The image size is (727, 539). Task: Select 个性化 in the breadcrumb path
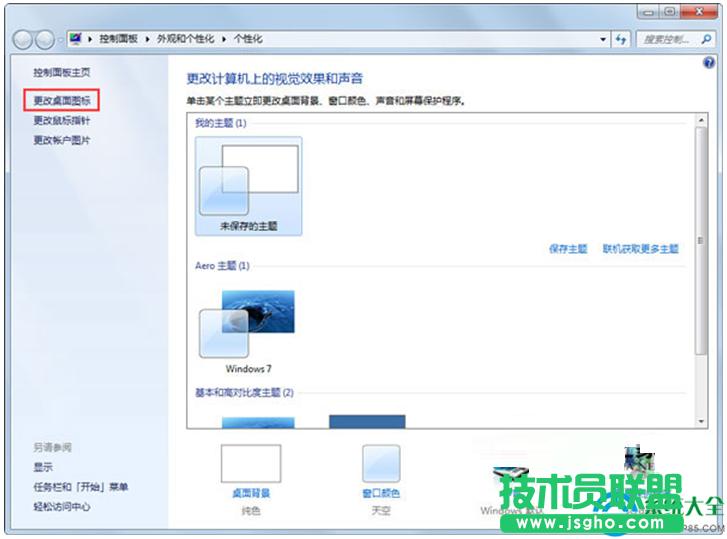248,39
